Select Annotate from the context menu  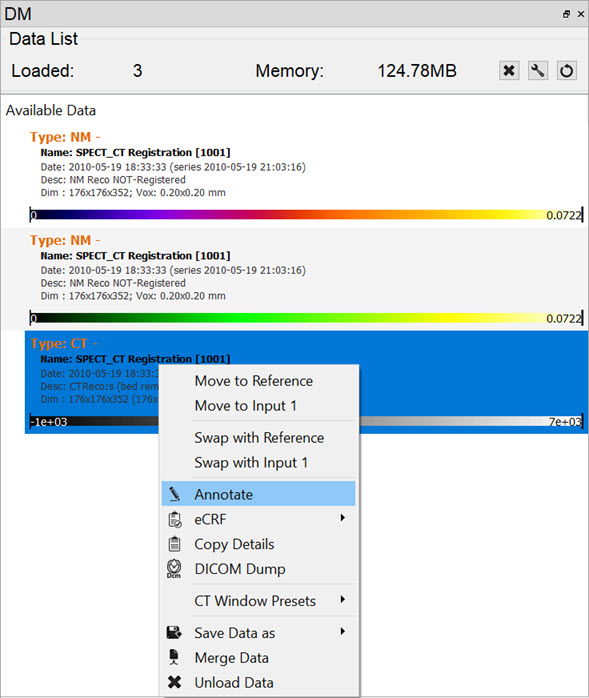click(259, 494)
